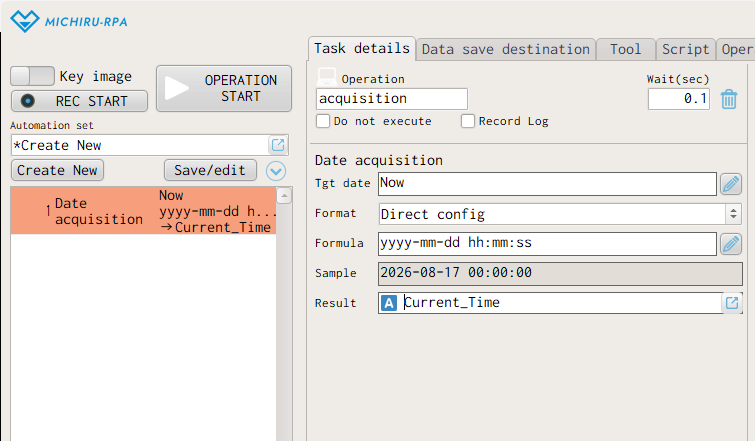Start recording with REC START

coord(79,101)
